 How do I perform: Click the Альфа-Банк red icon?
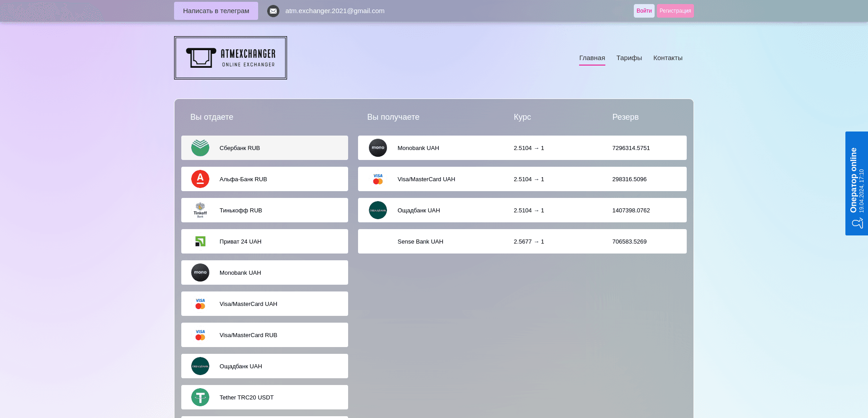pos(200,179)
